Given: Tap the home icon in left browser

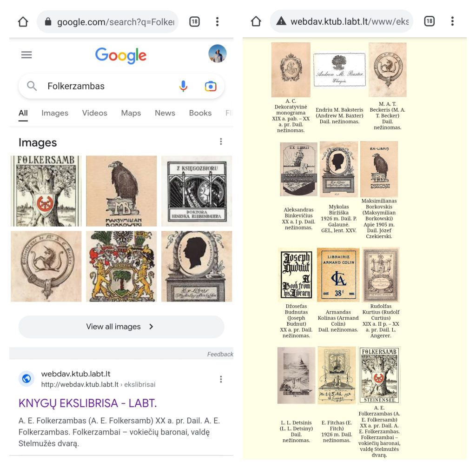Looking at the screenshot, I should click(x=23, y=21).
